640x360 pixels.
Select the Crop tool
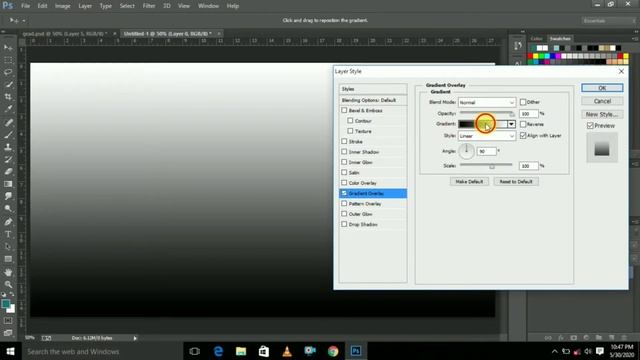(x=8, y=97)
